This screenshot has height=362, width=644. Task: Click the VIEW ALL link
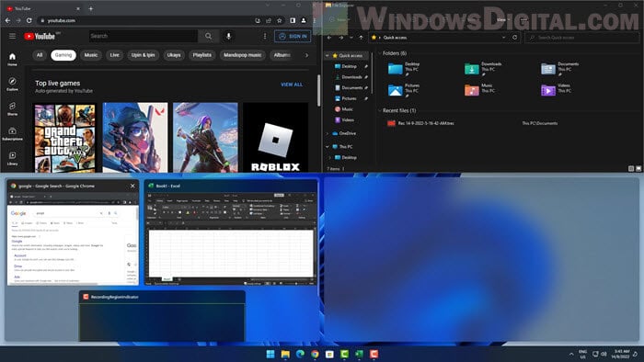(x=292, y=85)
